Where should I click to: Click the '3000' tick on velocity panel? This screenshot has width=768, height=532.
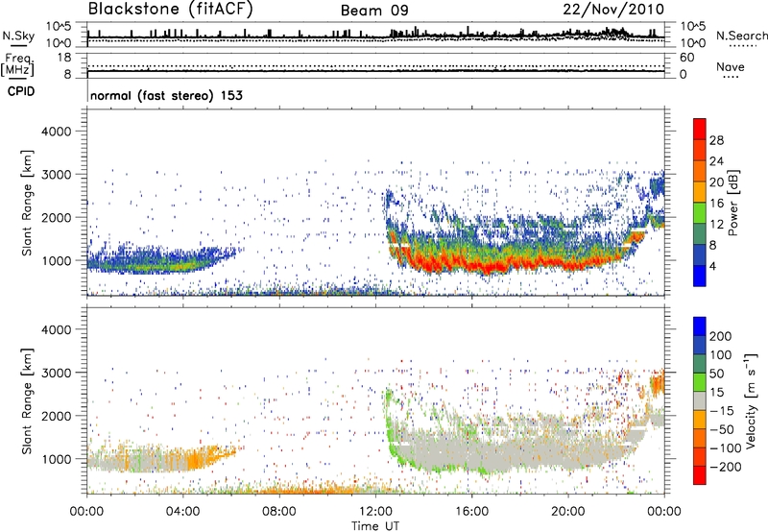pos(56,373)
